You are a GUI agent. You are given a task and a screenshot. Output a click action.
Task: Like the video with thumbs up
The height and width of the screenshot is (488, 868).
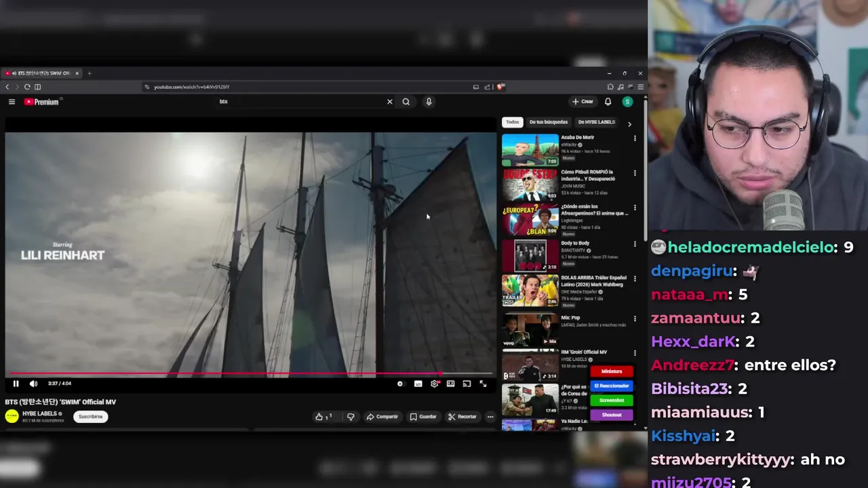pos(323,417)
